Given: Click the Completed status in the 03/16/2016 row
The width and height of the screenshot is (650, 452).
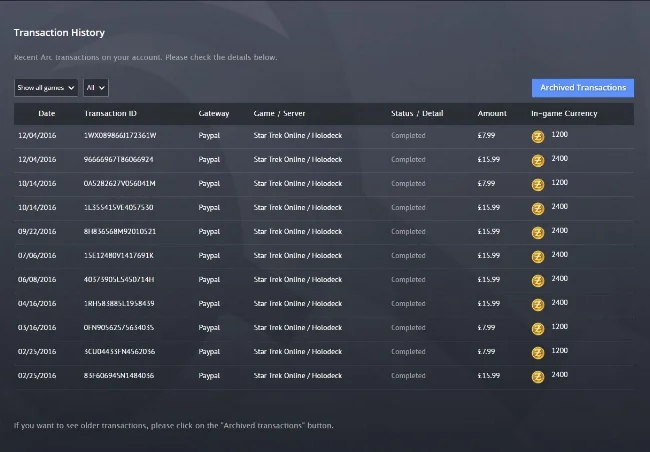Looking at the screenshot, I should coord(408,328).
